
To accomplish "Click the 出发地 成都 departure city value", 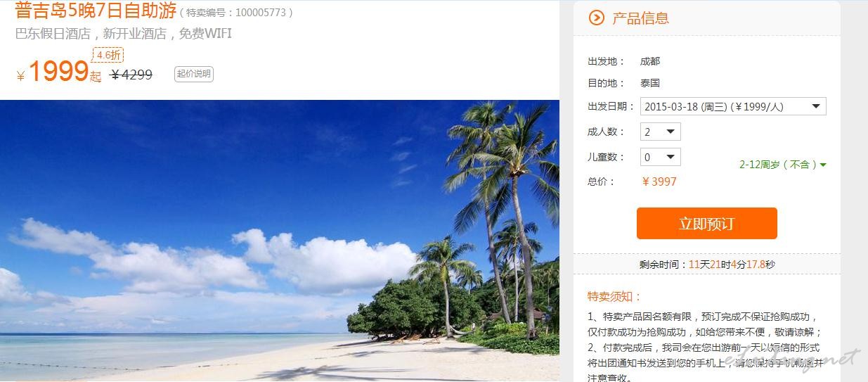I will coord(650,62).
